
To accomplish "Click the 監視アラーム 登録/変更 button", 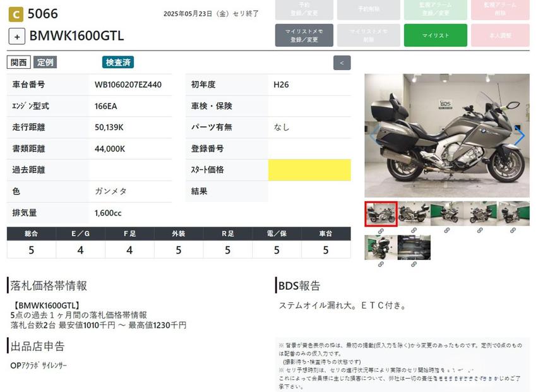I will (x=435, y=9).
